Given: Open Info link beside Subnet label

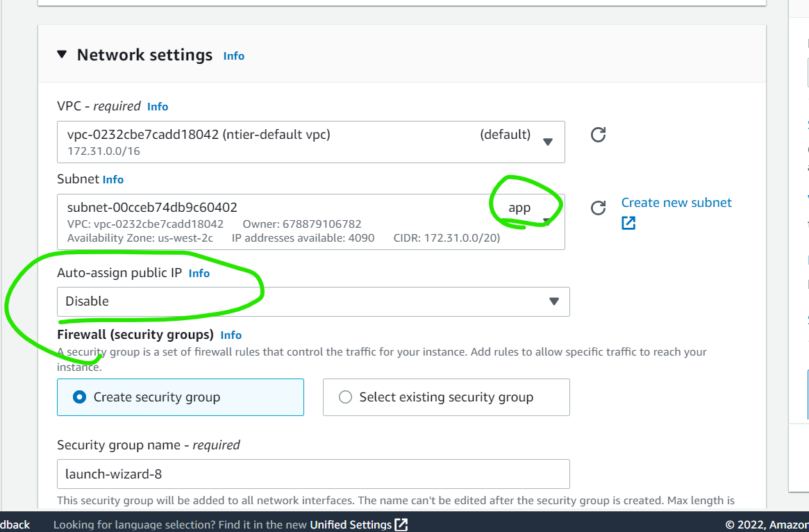Looking at the screenshot, I should (x=113, y=179).
